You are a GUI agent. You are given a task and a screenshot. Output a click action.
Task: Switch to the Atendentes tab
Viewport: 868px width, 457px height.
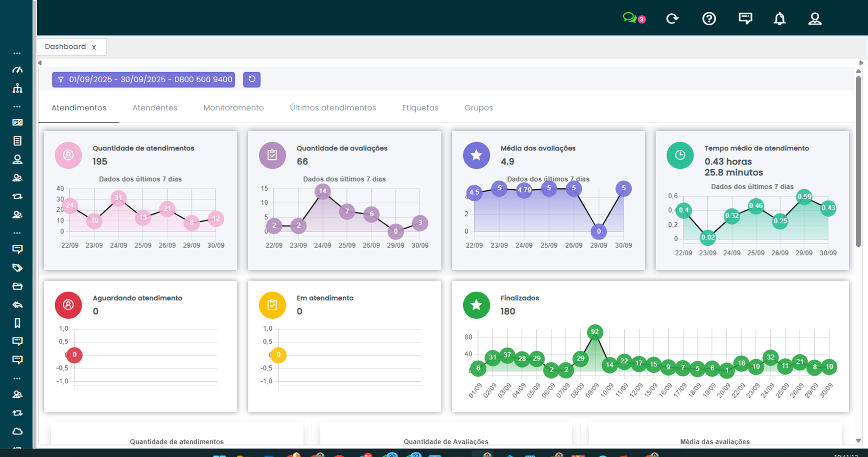pos(155,108)
